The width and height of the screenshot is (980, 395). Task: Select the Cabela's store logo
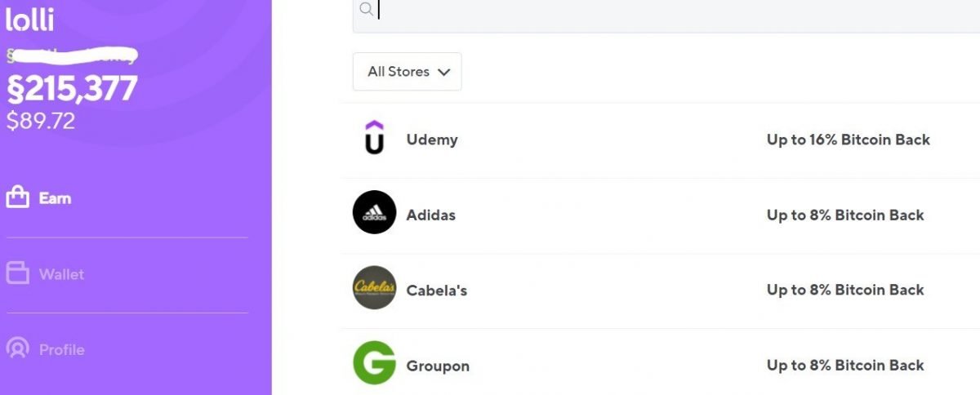click(x=374, y=287)
